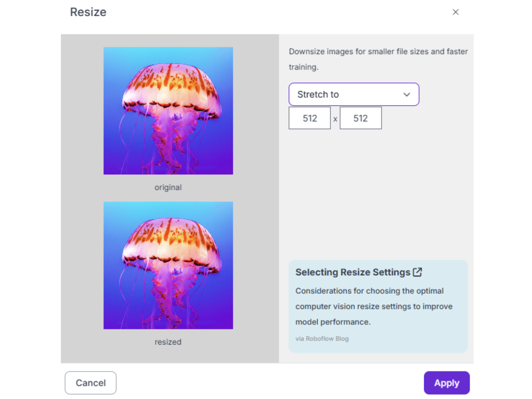This screenshot has height=399, width=532.
Task: Select the resized jellyfish preview image
Action: 168,265
